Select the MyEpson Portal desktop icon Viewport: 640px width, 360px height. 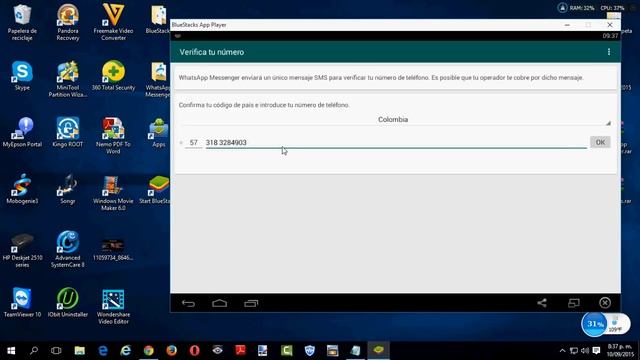pyautogui.click(x=22, y=133)
